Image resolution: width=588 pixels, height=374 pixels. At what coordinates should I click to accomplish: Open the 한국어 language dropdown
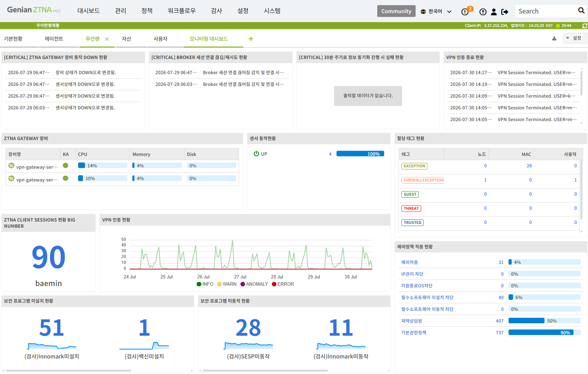click(436, 11)
